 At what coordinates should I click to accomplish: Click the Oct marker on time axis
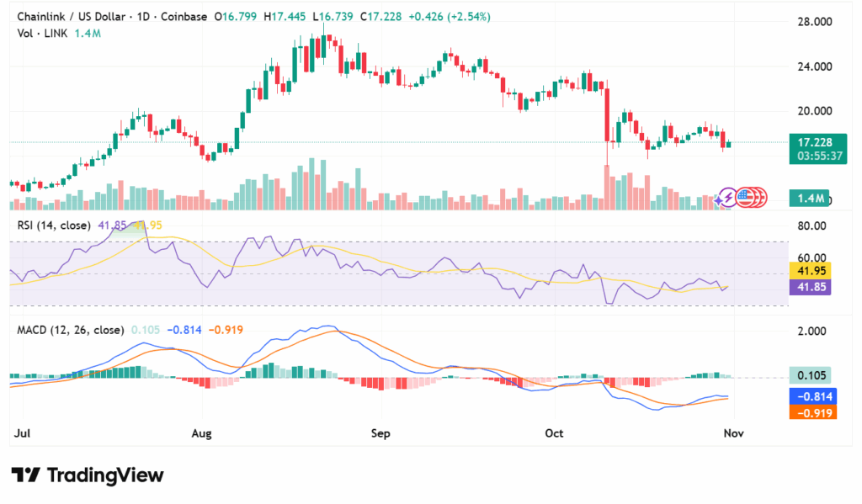click(553, 434)
